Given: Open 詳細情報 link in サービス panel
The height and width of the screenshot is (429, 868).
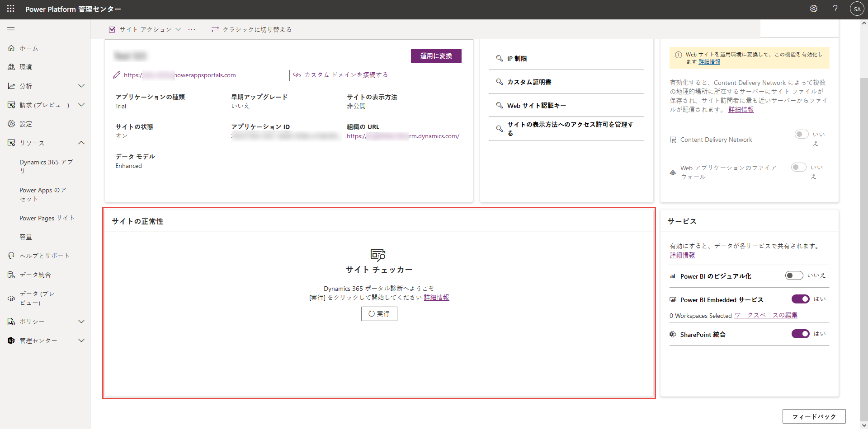Looking at the screenshot, I should [x=682, y=255].
